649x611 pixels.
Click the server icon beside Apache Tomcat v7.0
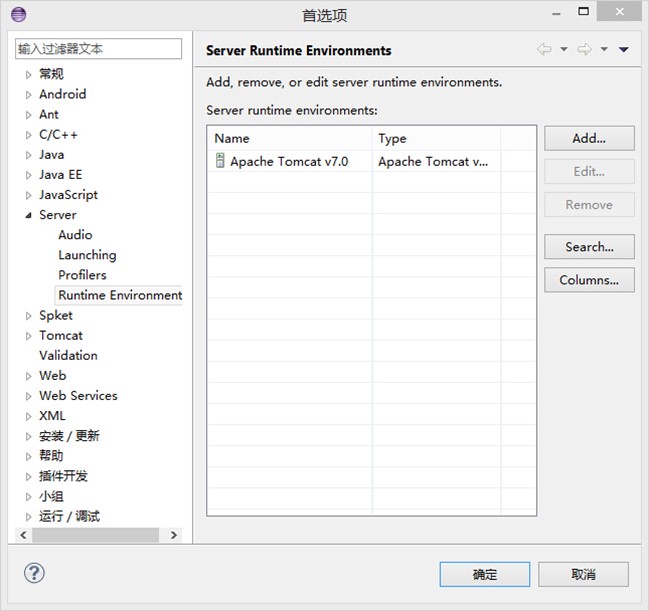[x=220, y=161]
